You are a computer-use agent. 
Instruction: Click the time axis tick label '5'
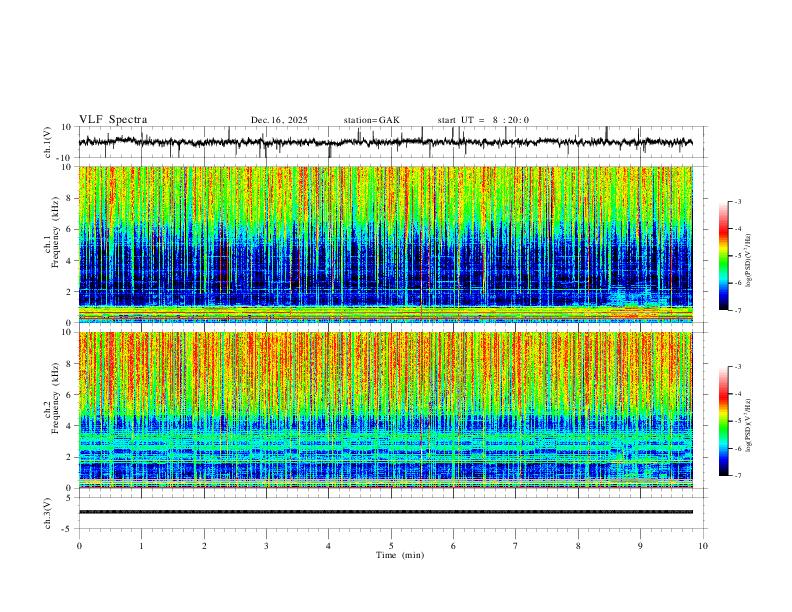(391, 546)
